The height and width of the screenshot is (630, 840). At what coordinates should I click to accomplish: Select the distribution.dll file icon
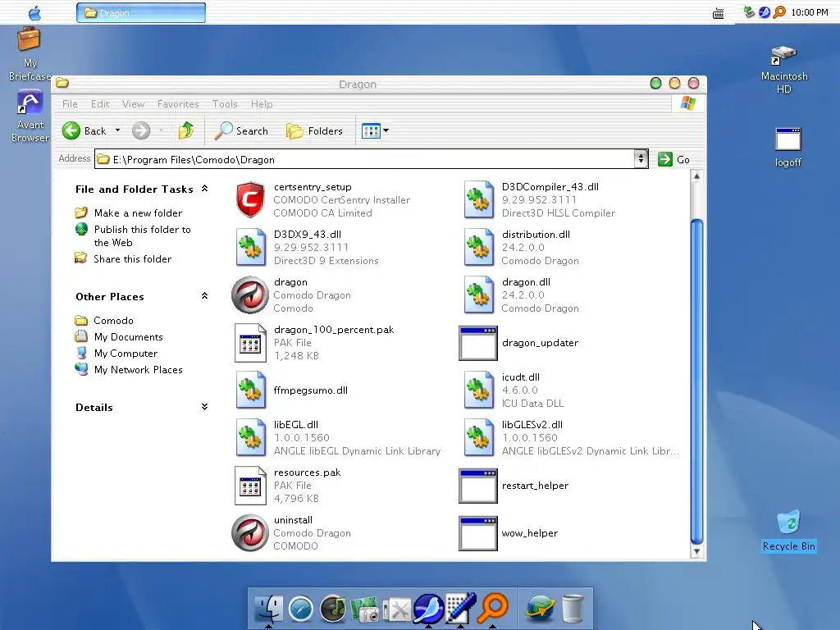[478, 248]
